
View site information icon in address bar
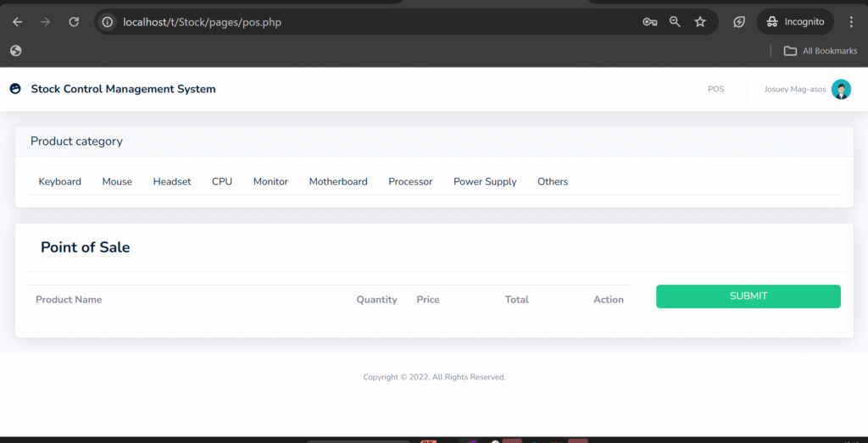click(108, 22)
